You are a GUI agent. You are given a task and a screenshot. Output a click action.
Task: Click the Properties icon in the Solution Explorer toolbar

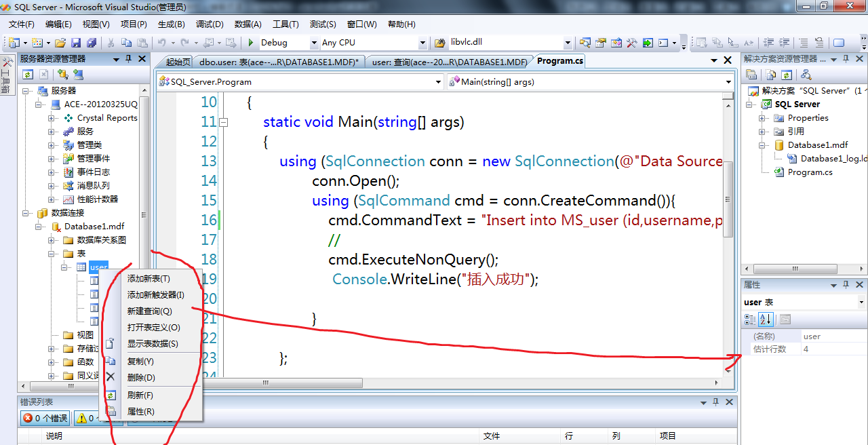pyautogui.click(x=753, y=75)
